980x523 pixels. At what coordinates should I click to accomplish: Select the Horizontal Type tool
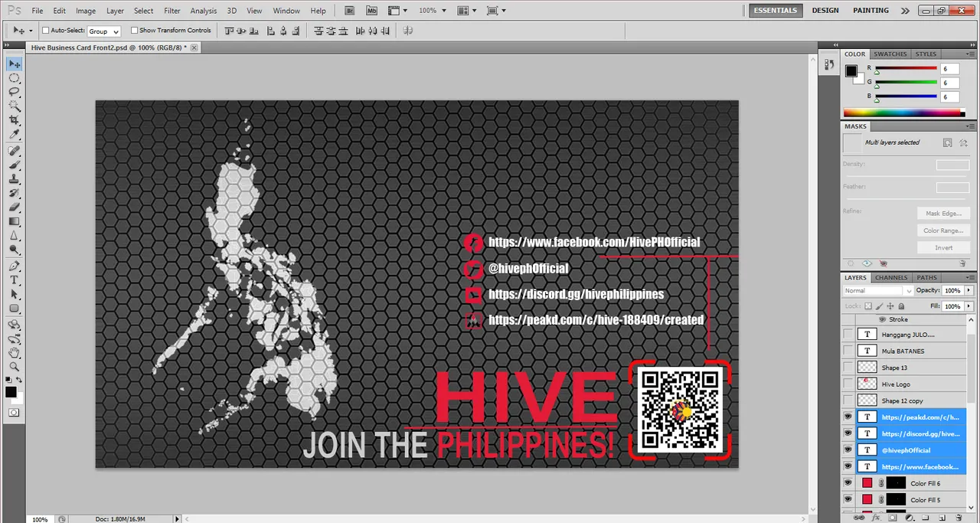pos(14,280)
